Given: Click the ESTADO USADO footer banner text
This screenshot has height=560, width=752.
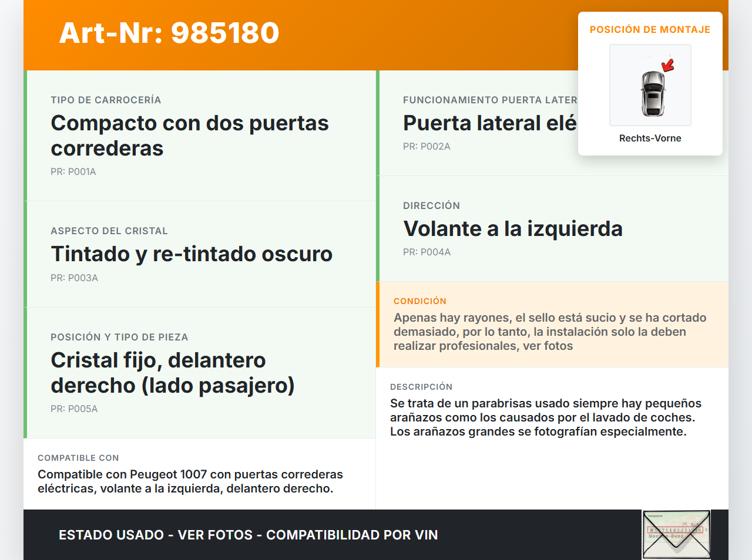Looking at the screenshot, I should click(x=248, y=535).
